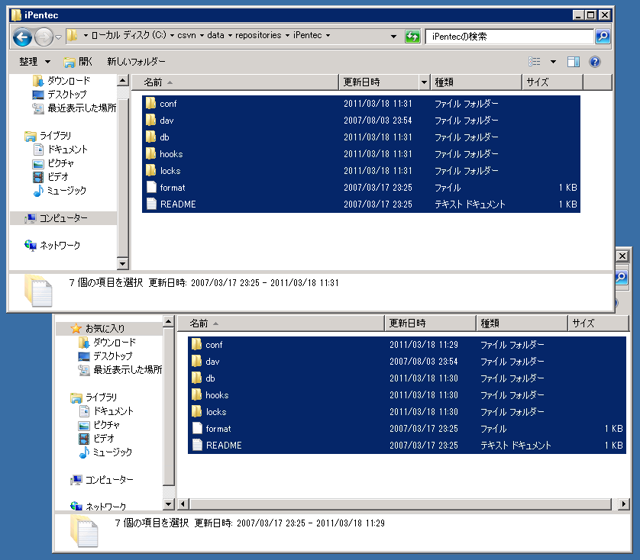
Task: Select conf folder icon in top window
Action: pyautogui.click(x=151, y=103)
